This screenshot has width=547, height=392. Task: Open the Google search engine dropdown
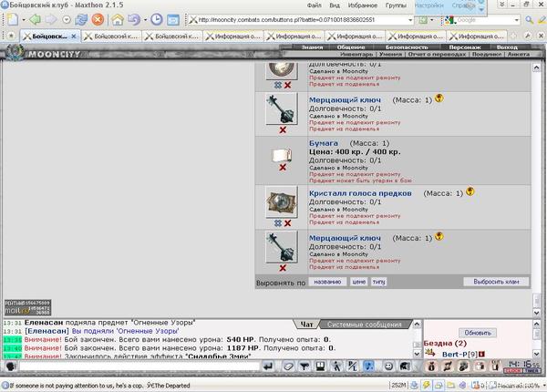pos(516,20)
